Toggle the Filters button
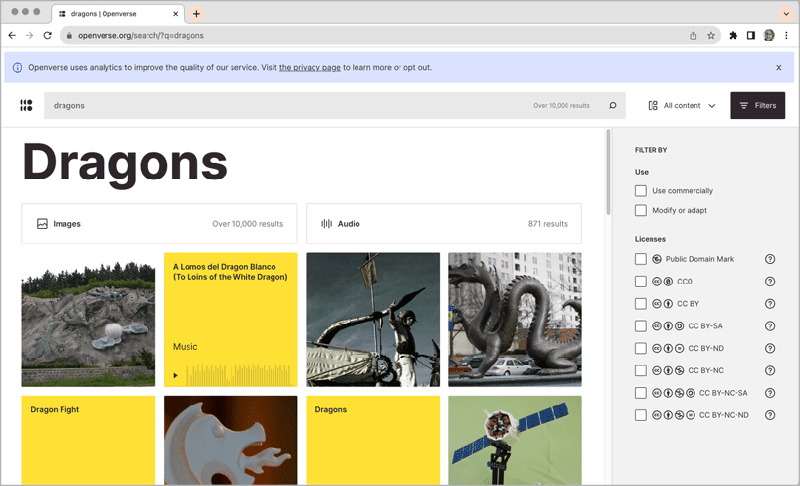800x486 pixels. click(x=758, y=106)
